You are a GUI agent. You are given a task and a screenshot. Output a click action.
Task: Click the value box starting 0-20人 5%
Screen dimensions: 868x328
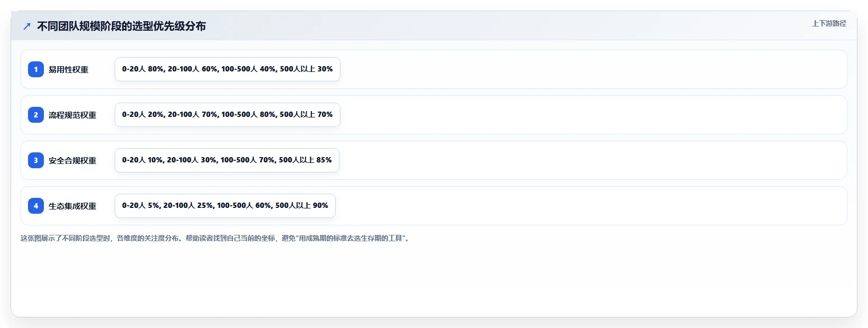tap(225, 206)
